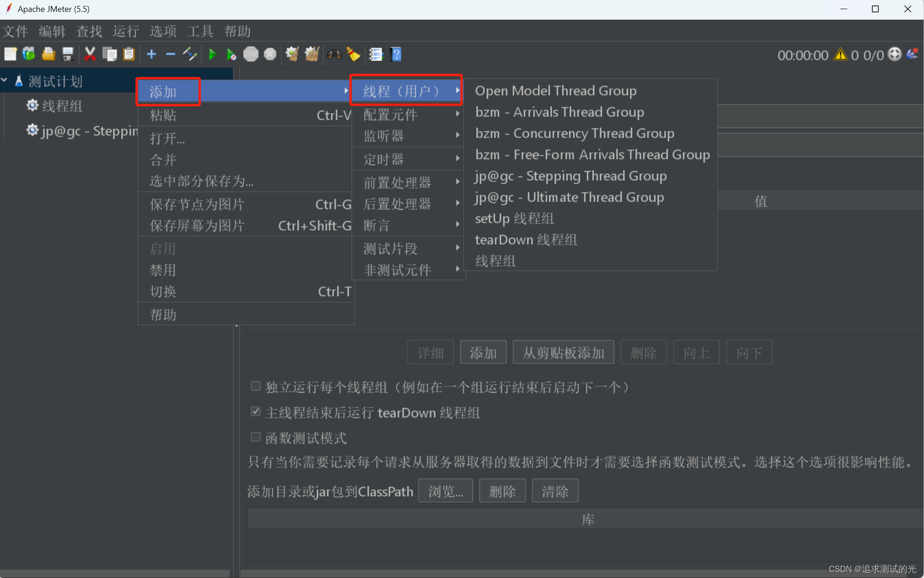Start the test with green play icon
The height and width of the screenshot is (578, 924).
pos(212,54)
